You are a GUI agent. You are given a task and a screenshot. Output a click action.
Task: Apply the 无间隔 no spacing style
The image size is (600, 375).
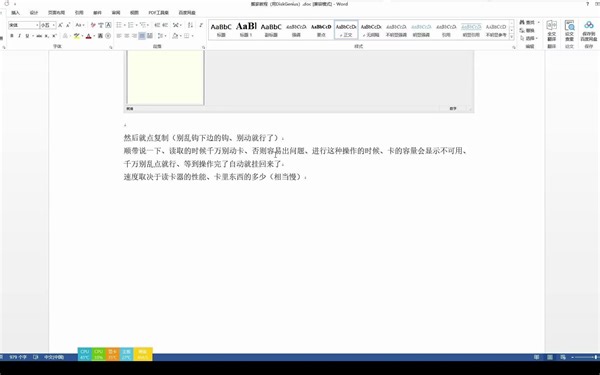pyautogui.click(x=371, y=29)
